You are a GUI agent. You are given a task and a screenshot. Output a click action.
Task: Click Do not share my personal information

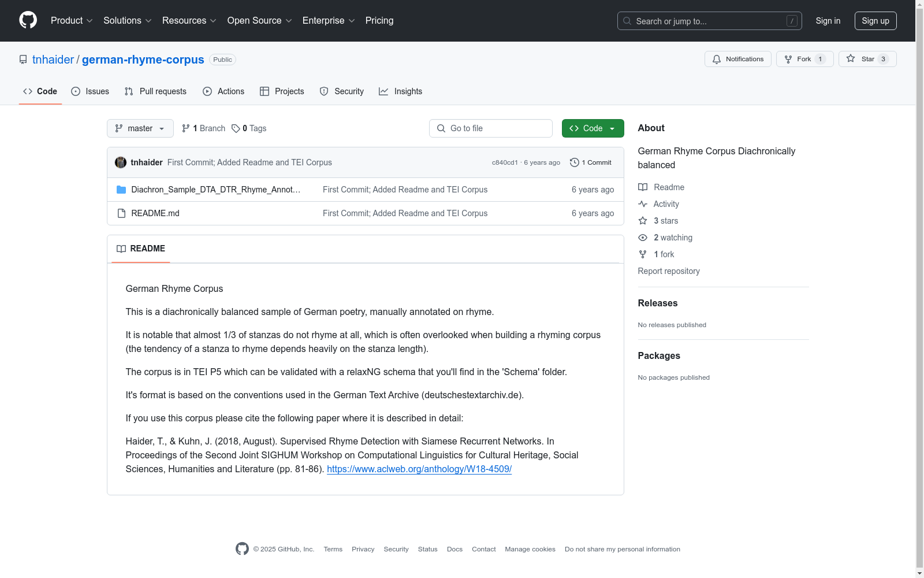(623, 549)
